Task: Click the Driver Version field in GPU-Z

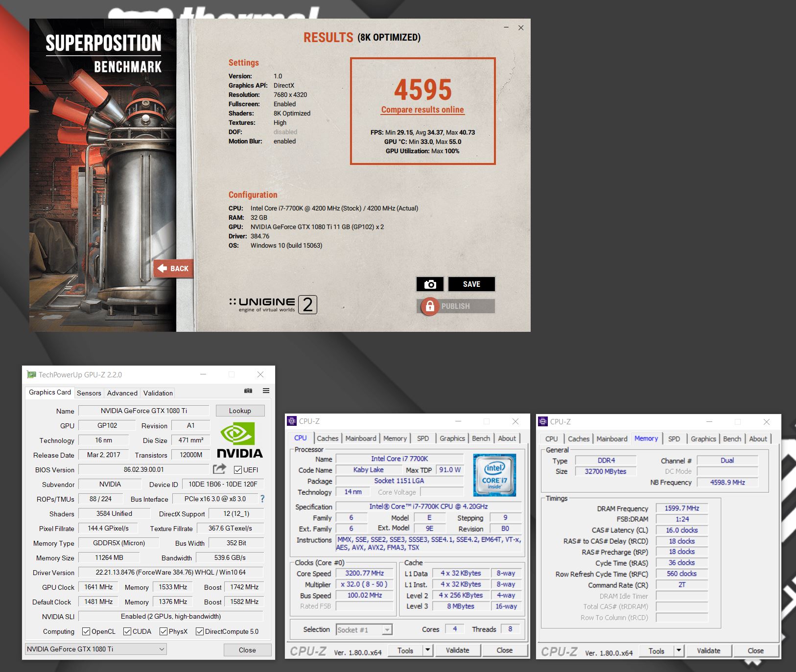Action: (x=171, y=572)
